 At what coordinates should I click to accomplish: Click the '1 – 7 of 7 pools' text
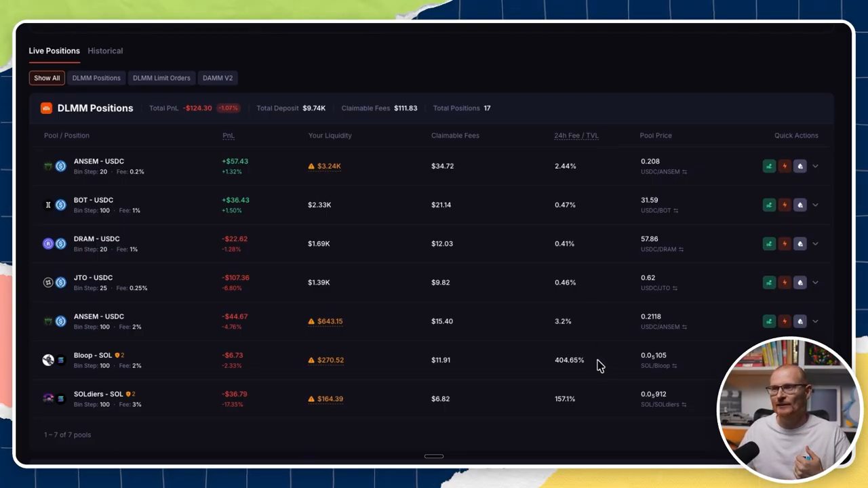tap(67, 434)
